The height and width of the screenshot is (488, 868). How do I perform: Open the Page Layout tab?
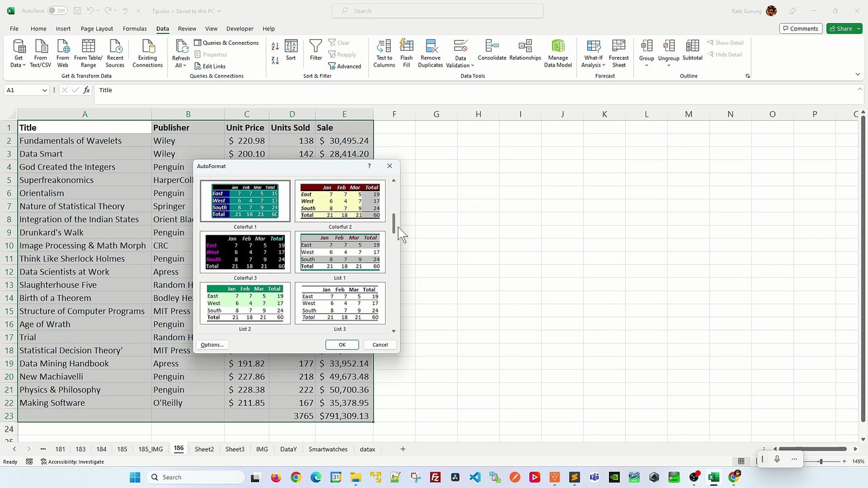[x=97, y=28]
